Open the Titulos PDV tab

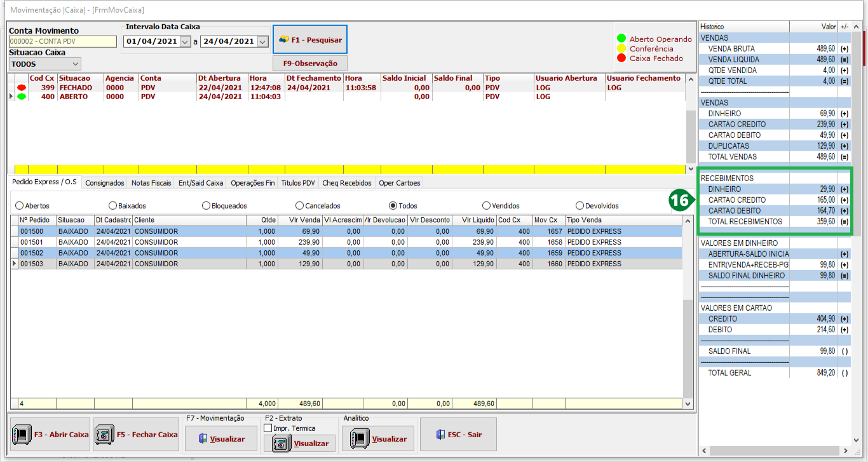(299, 183)
